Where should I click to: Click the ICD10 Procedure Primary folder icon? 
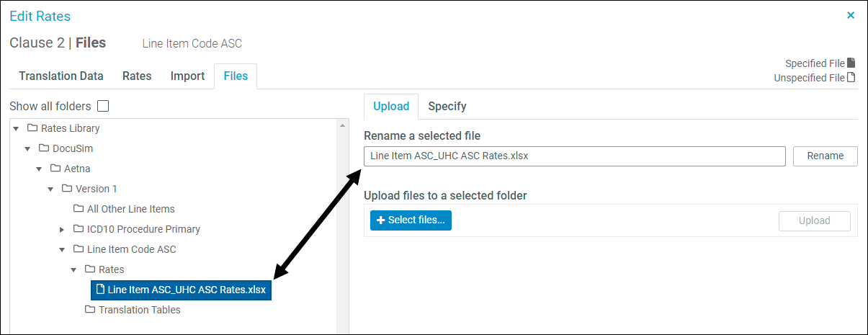pos(79,229)
